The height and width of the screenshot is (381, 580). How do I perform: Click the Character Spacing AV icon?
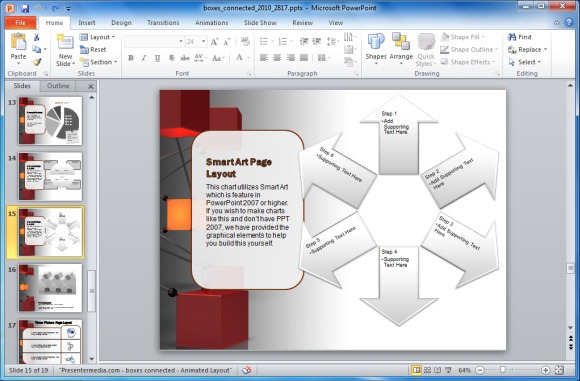tap(199, 58)
